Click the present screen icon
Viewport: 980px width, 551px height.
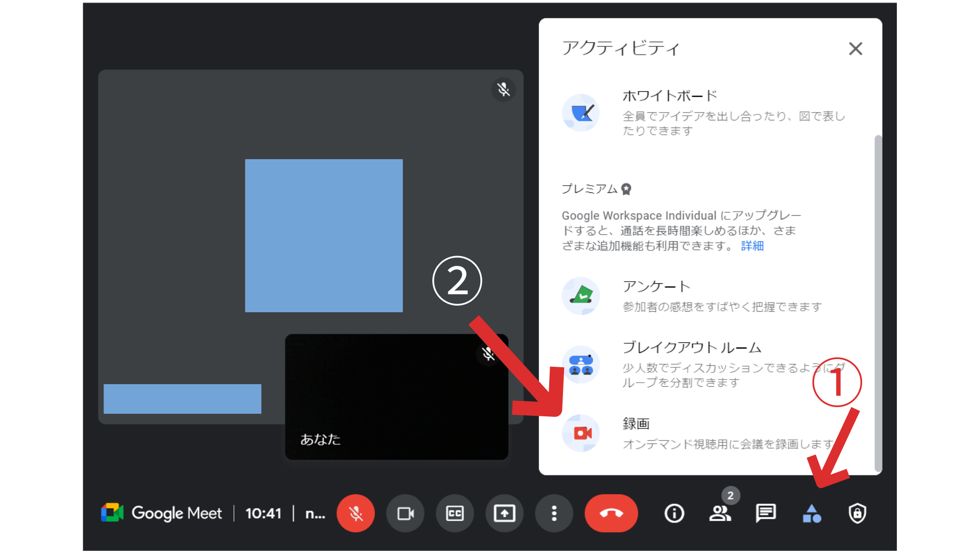pos(504,514)
